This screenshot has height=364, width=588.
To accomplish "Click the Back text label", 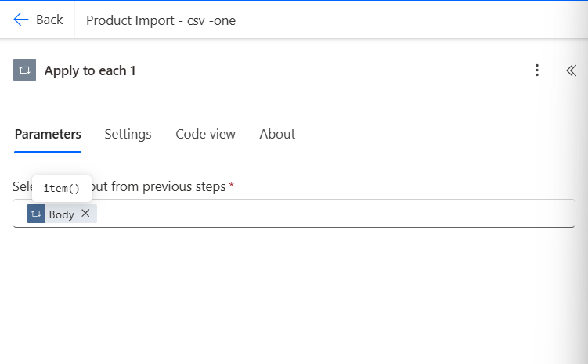I will 49,20.
